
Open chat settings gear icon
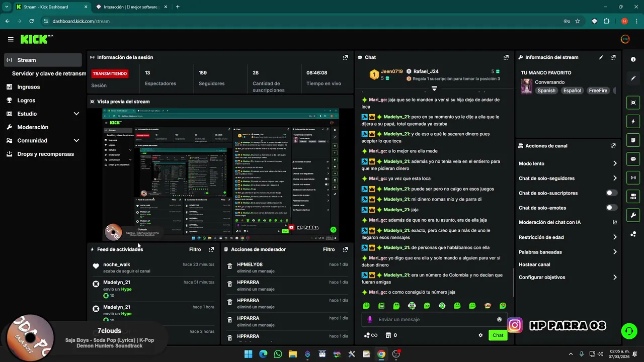480,335
